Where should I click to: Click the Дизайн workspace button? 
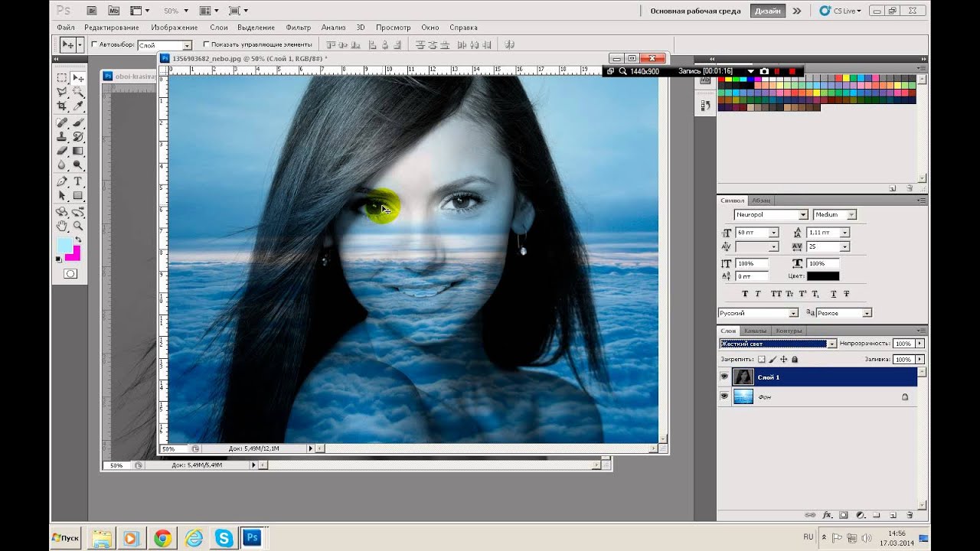click(768, 11)
